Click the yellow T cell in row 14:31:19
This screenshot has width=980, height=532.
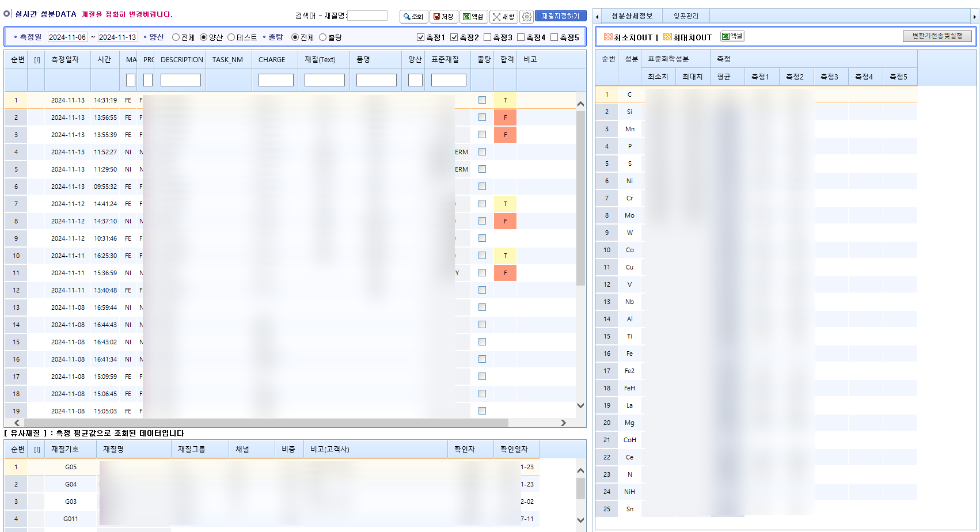(x=506, y=100)
